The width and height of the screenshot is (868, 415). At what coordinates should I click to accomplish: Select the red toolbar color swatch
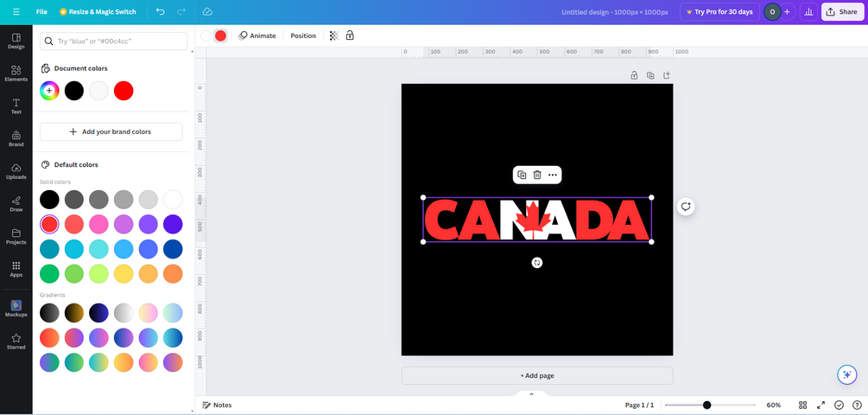(220, 35)
